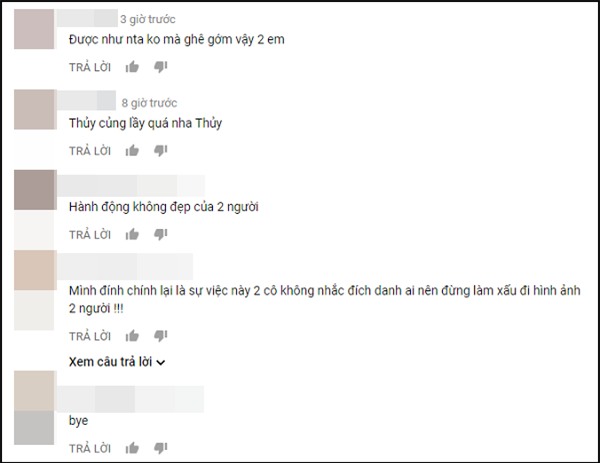Click TRẢ LỜI under the "Mình đính chính" comment
This screenshot has width=600, height=463.
(90, 336)
